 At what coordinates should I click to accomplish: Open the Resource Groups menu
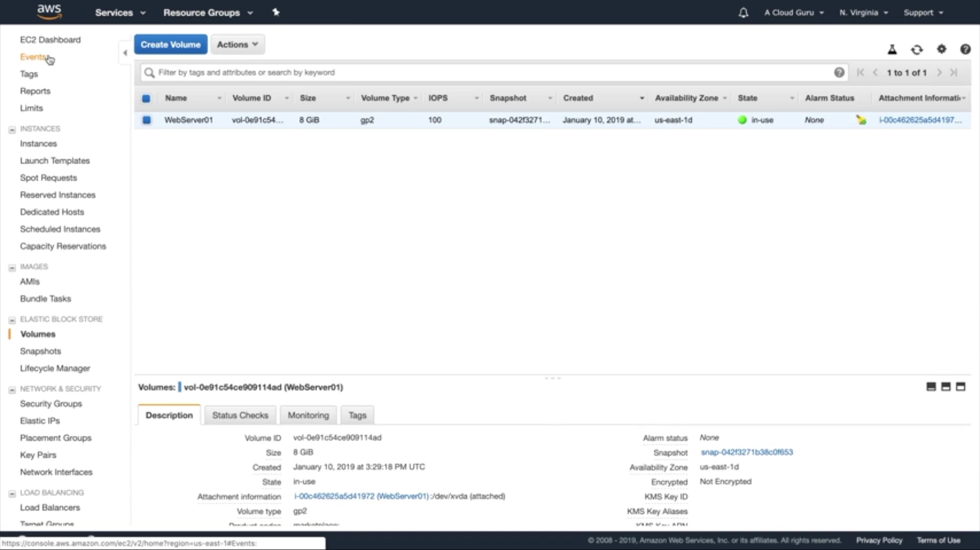tap(208, 13)
